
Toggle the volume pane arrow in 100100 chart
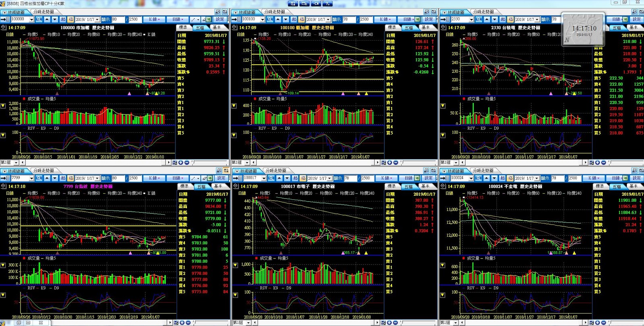[234, 106]
